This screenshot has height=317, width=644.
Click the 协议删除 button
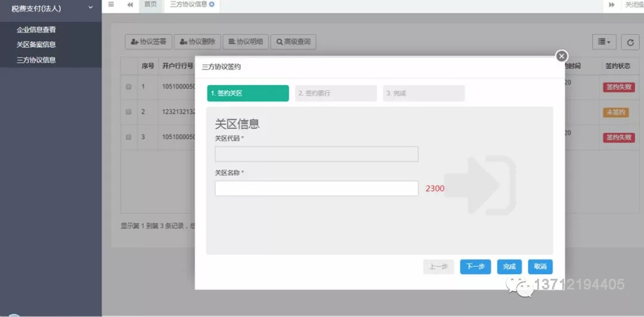198,41
